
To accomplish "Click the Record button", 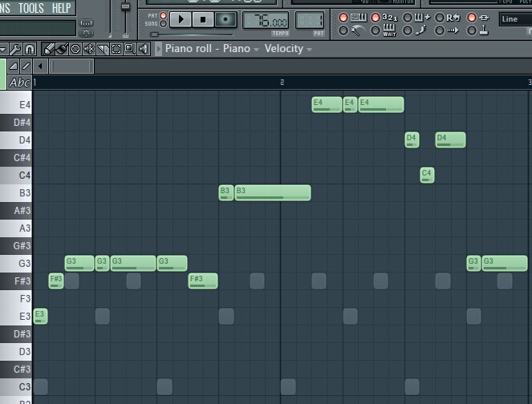I will [225, 20].
